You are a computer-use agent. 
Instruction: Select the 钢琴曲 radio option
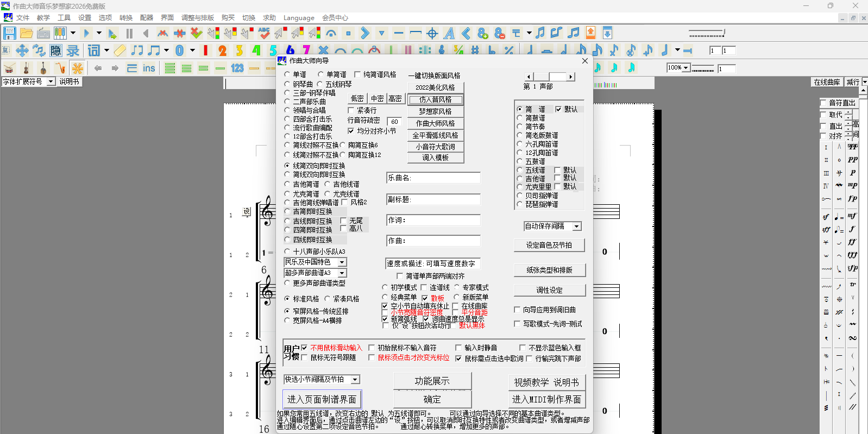[288, 84]
